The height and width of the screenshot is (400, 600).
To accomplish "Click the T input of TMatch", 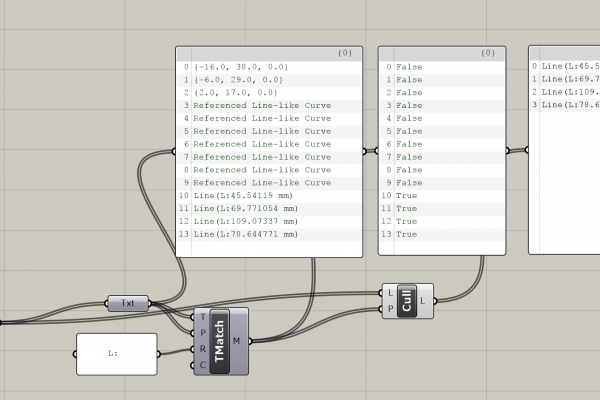I will [x=203, y=317].
